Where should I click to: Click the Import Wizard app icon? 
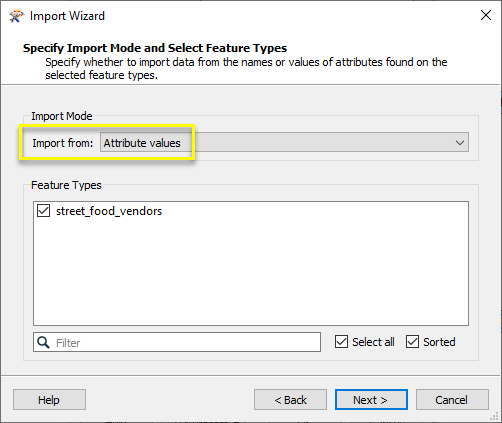(16, 16)
